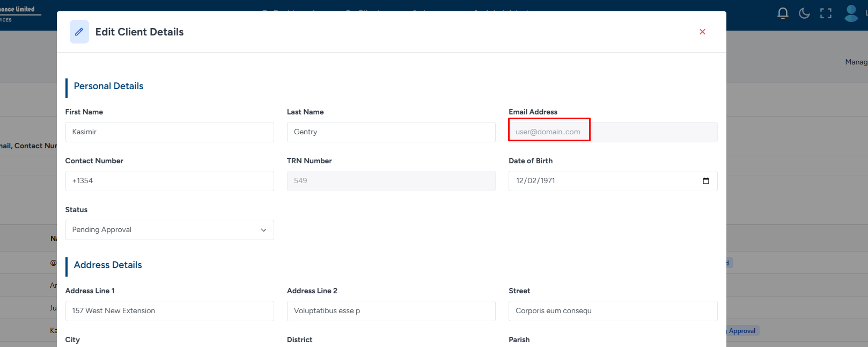Click the pencil icon in the dialog header
The height and width of the screenshot is (347, 868).
tap(79, 32)
